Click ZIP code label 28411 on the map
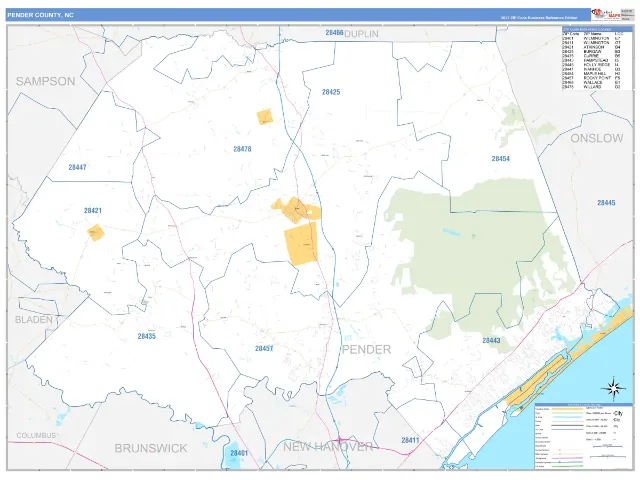This screenshot has height=480, width=640. click(x=410, y=440)
